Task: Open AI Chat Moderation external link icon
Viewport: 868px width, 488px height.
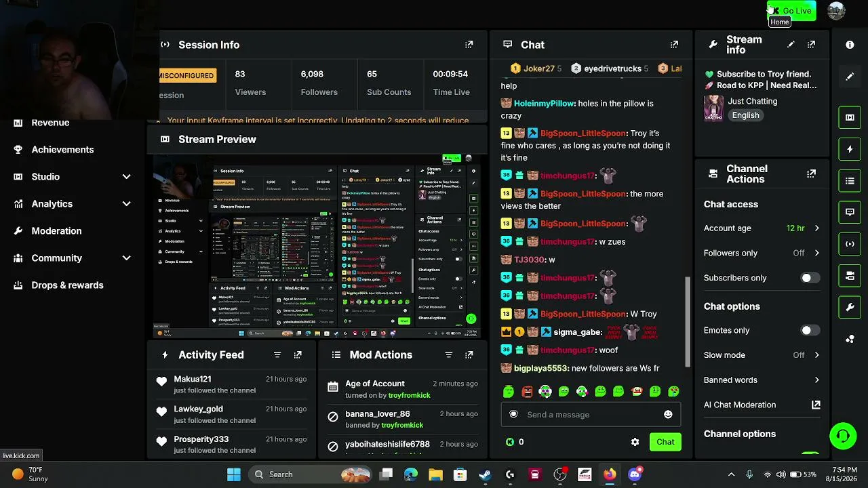Action: tap(816, 405)
